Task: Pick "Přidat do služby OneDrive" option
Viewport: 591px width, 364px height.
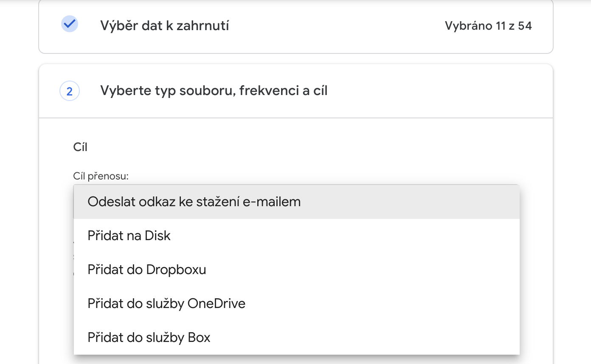Action: point(166,303)
